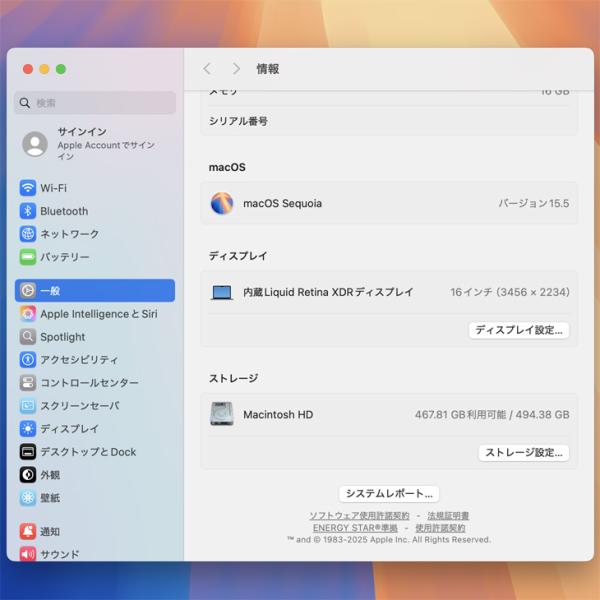
Task: Click the ディスプレイ設定... button
Action: tap(519, 330)
